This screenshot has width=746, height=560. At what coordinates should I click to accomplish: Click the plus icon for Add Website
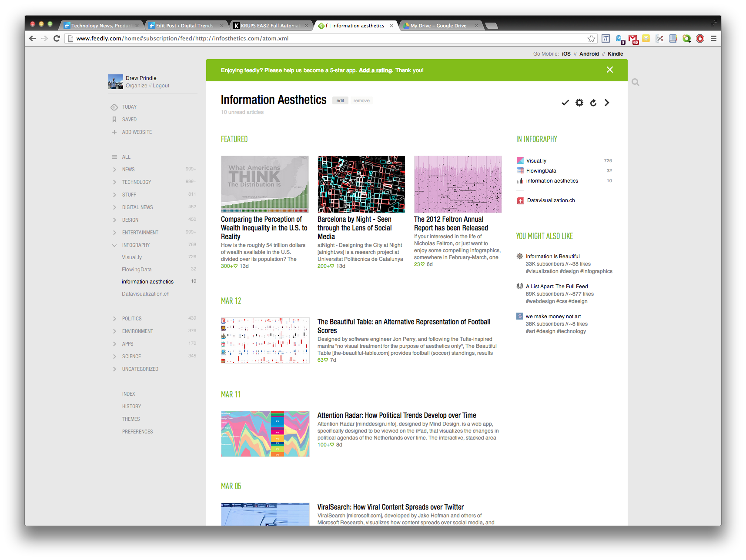[x=114, y=132]
